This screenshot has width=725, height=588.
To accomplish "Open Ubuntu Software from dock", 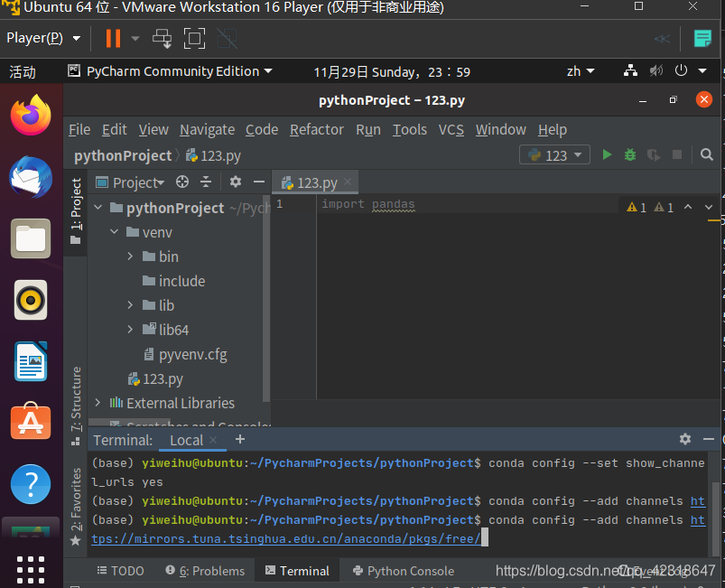I will click(31, 421).
